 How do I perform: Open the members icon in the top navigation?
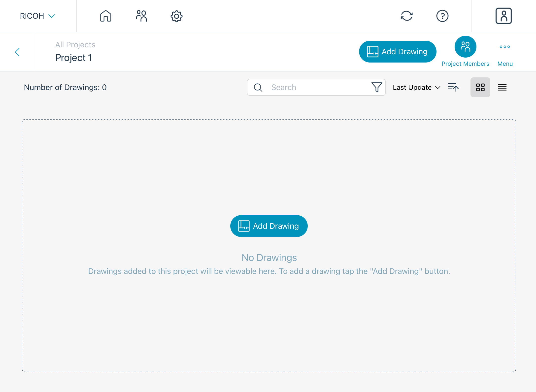coord(141,16)
